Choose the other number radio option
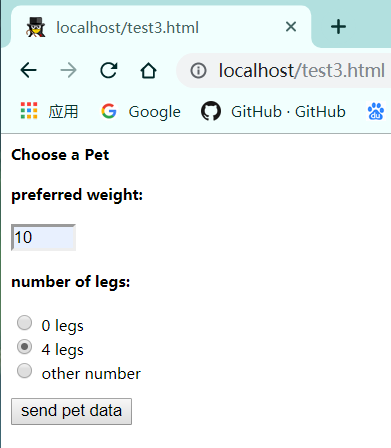391x448 pixels. click(24, 371)
